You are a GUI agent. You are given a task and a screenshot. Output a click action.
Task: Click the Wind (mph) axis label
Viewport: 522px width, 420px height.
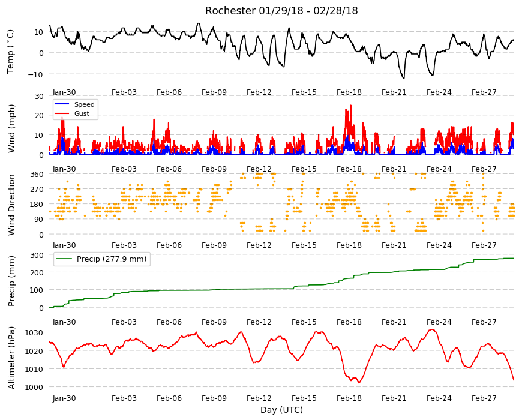click(x=11, y=128)
